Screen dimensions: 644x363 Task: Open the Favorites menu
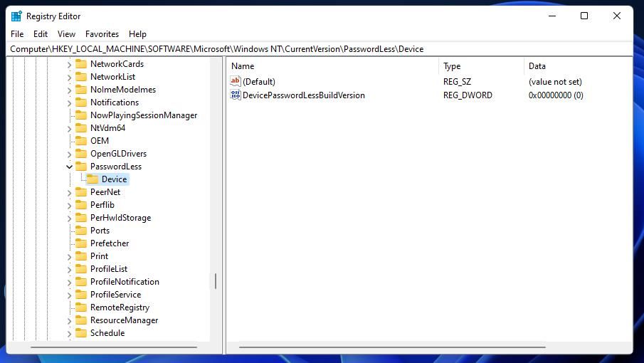[x=102, y=33]
